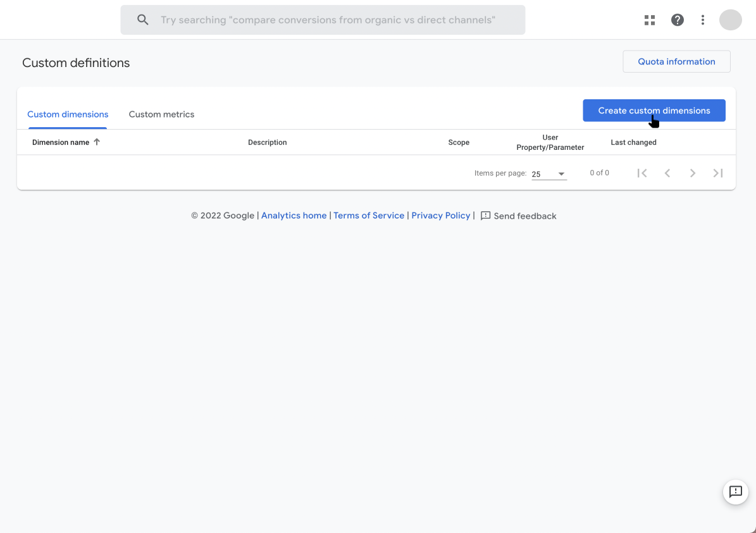
Task: Open the Help question mark icon
Action: (678, 20)
